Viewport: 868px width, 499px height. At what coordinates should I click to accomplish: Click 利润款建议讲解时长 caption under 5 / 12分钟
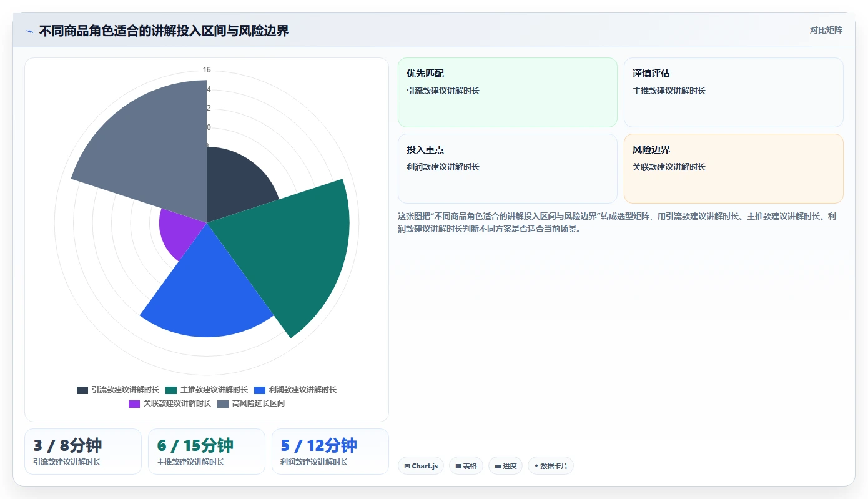(x=314, y=462)
